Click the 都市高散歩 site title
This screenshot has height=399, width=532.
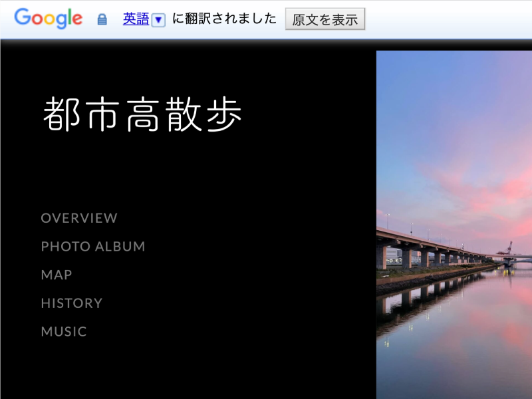point(143,114)
